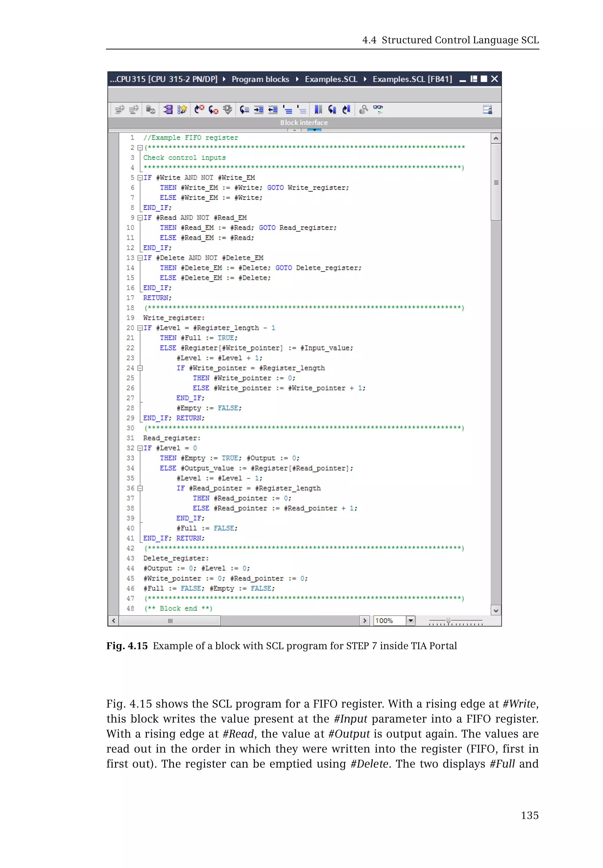Collapse the IF #Write block at line 5
The height and width of the screenshot is (868, 603).
(x=140, y=177)
